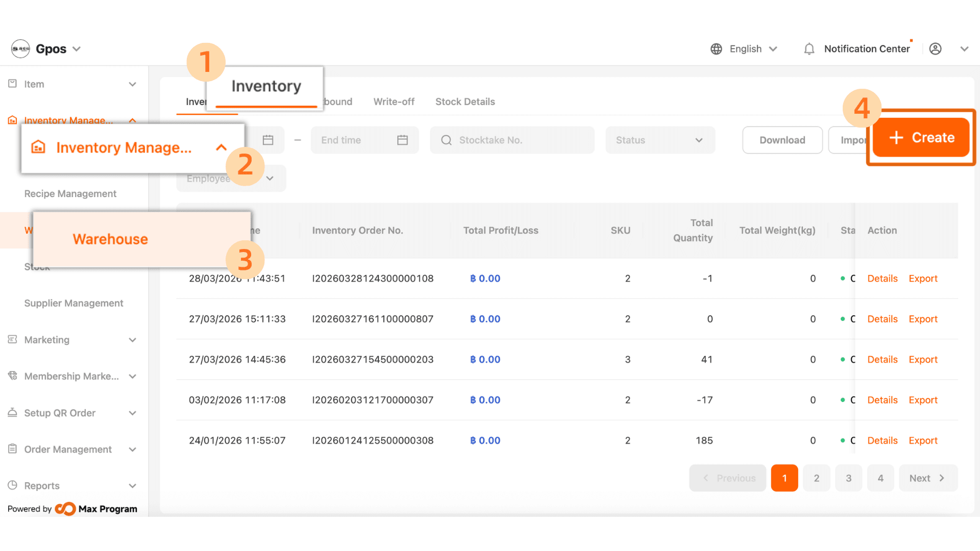Switch to the Write-off tab
The height and width of the screenshot is (551, 980).
point(394,102)
